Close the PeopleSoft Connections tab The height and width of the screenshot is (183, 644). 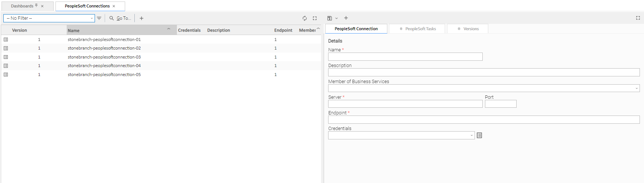tap(114, 6)
